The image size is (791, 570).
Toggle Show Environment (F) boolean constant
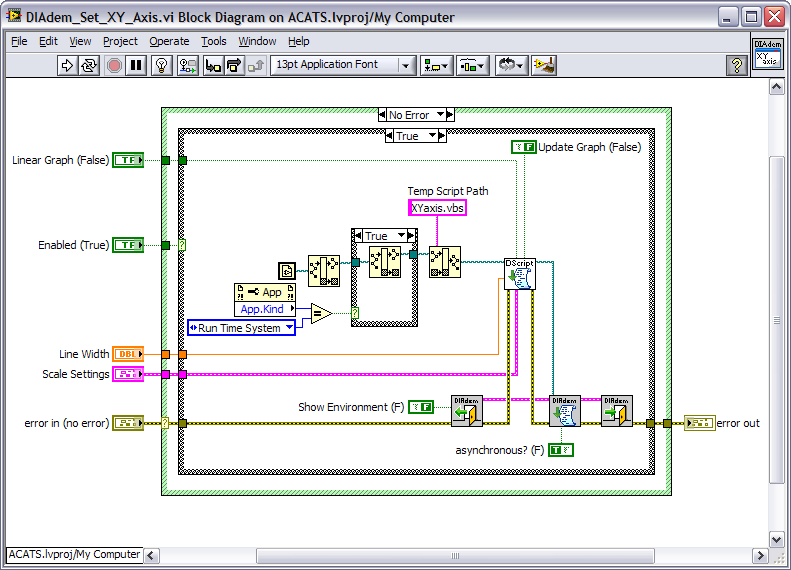[421, 407]
